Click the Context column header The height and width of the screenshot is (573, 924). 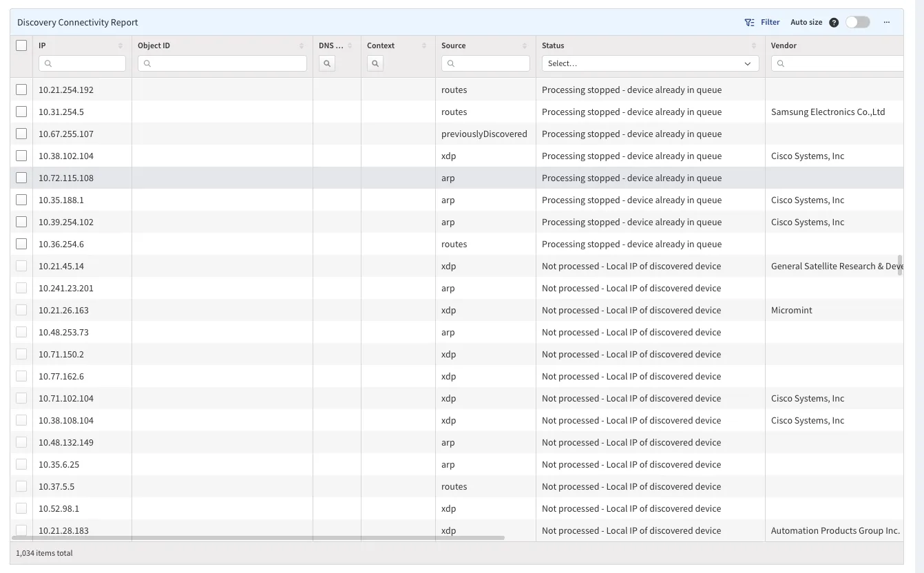(x=381, y=45)
